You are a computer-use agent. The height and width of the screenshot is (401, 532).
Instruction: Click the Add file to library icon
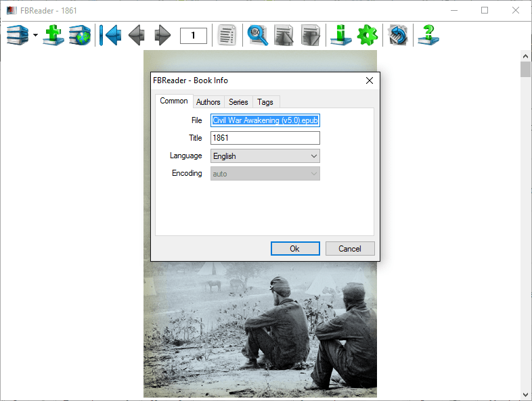53,34
